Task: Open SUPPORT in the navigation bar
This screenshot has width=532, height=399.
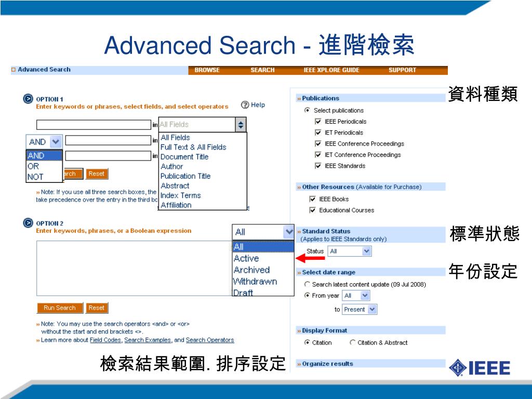Action: point(402,70)
